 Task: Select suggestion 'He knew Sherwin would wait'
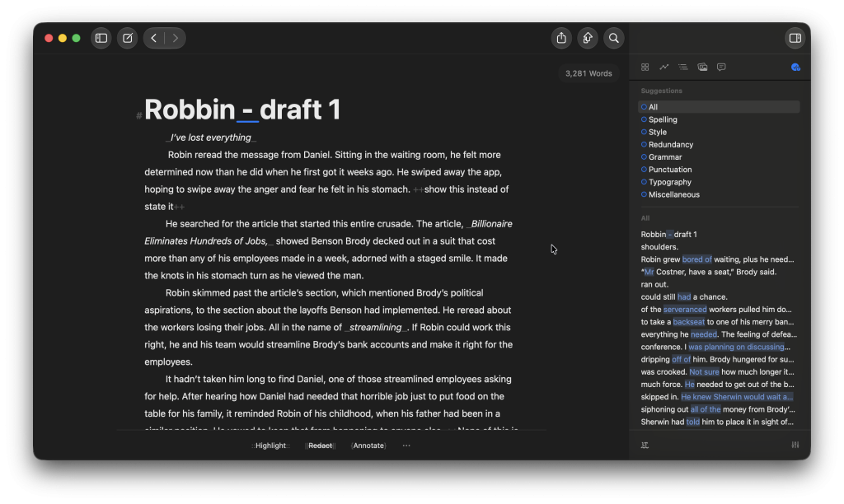click(719, 397)
